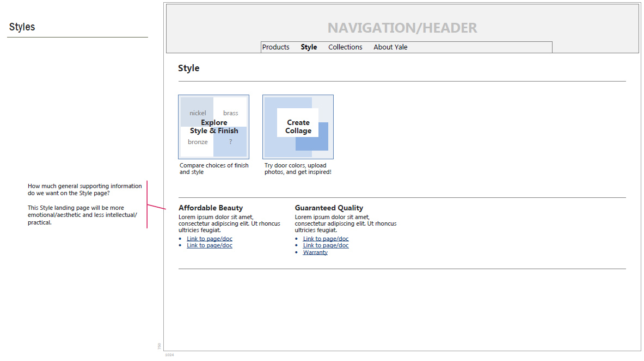Screen dimensions: 644x361
Task: Follow first link under Guaranteed Quality
Action: (326, 239)
